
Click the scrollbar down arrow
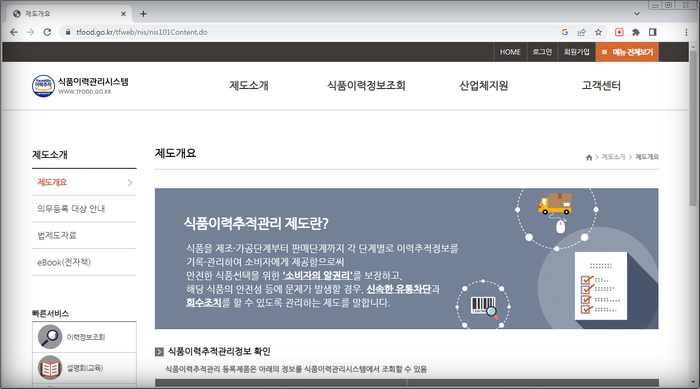(x=693, y=382)
